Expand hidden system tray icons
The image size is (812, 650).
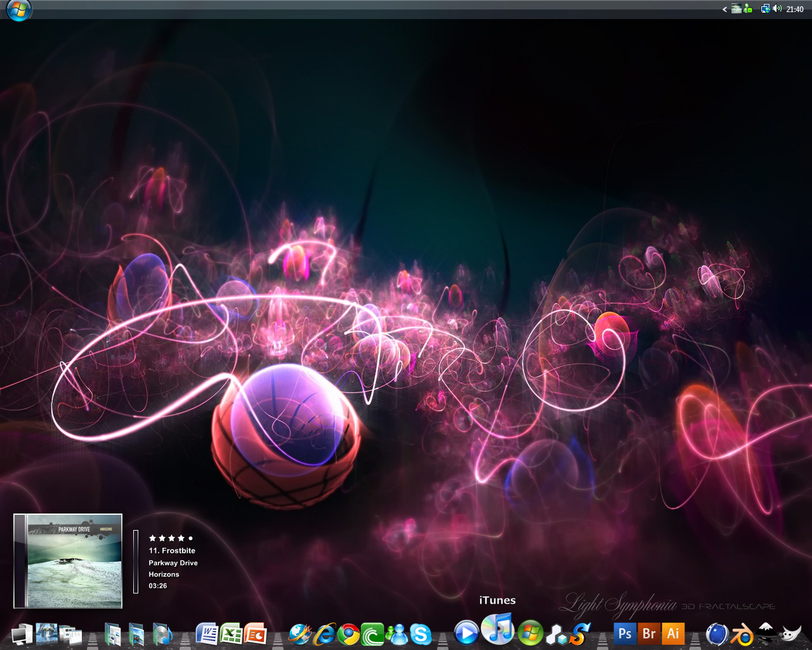click(724, 9)
